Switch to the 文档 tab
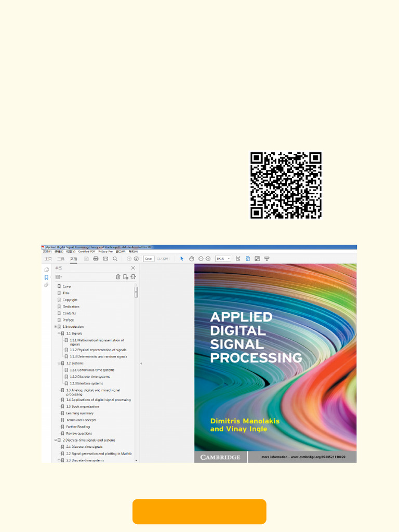 [x=73, y=259]
